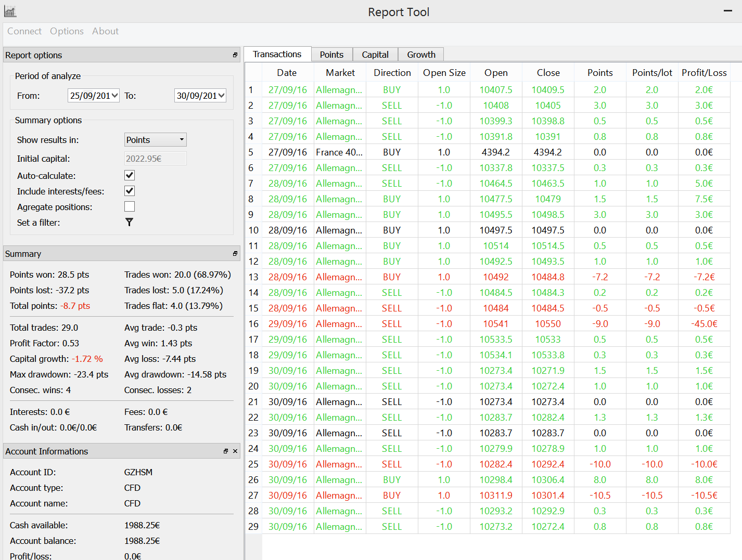Undock the Summary panel
Screen dimensions: 742x560
(235, 254)
